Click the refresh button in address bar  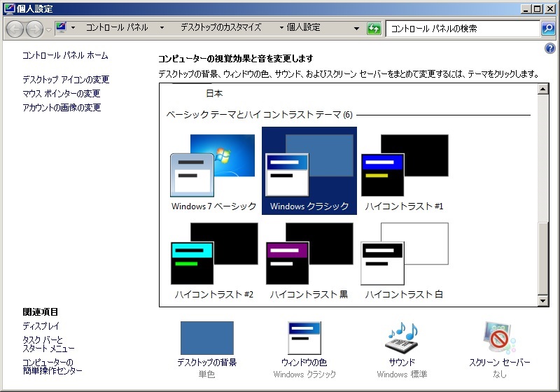pyautogui.click(x=374, y=28)
